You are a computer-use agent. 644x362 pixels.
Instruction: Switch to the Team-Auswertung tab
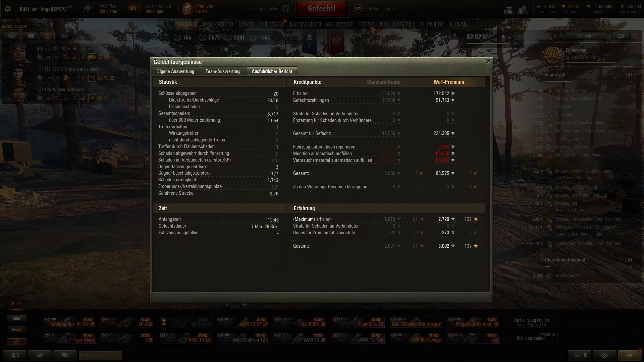[x=223, y=71]
